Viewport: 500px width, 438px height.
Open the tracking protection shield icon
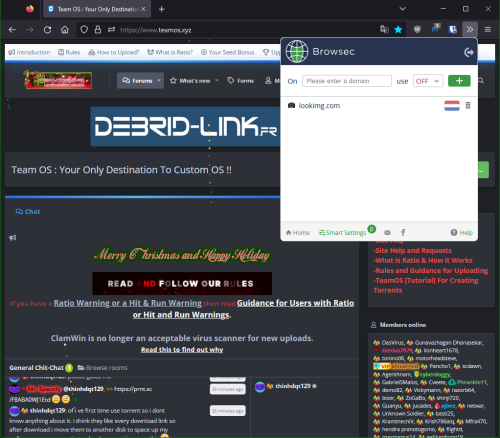point(84,30)
